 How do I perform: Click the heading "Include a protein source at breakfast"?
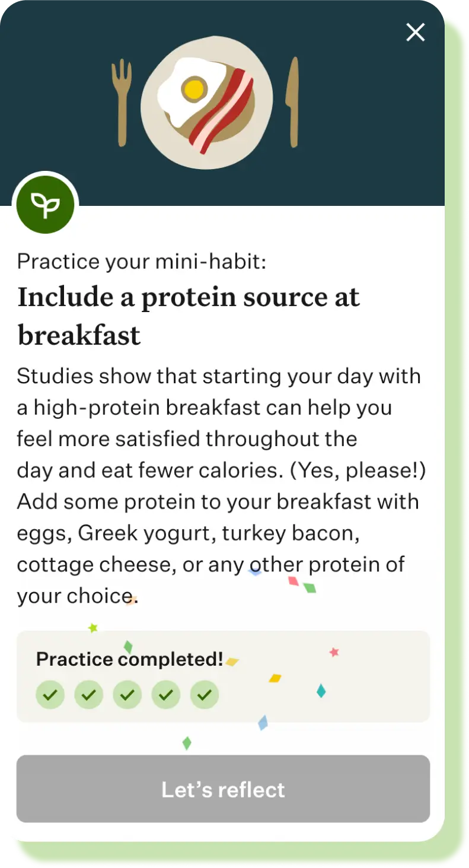pyautogui.click(x=189, y=316)
